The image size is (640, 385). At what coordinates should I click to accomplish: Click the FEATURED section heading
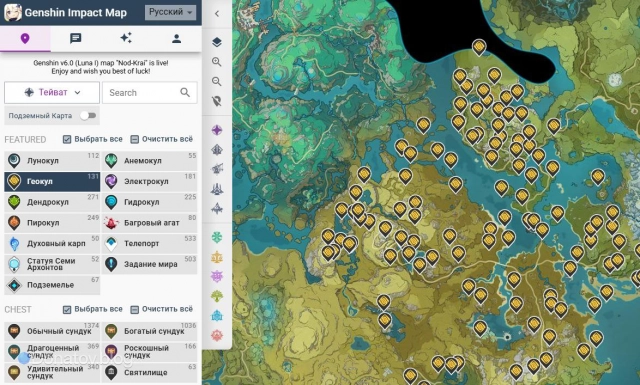pos(25,140)
